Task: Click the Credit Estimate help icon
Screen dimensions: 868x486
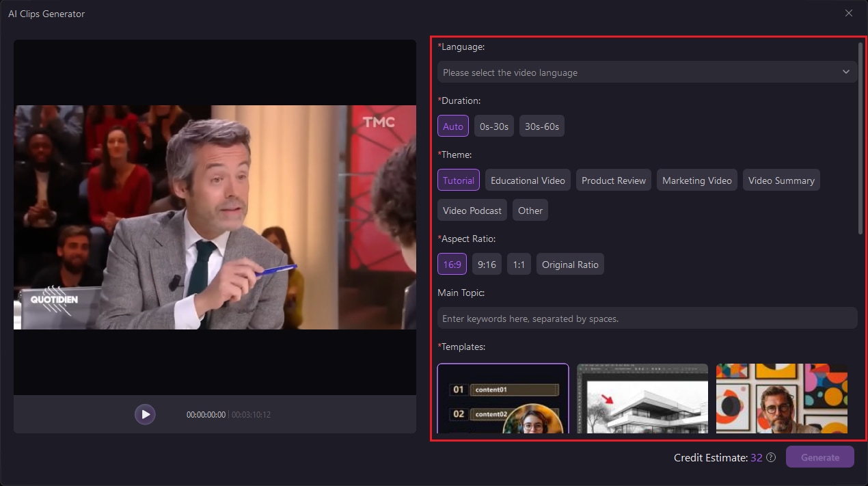Action: point(771,457)
